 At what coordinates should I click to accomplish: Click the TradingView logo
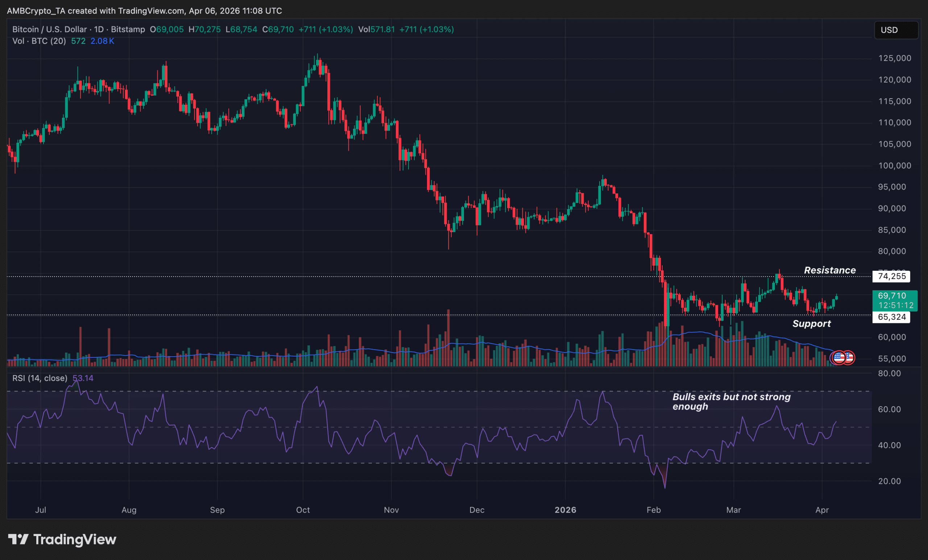pyautogui.click(x=62, y=540)
